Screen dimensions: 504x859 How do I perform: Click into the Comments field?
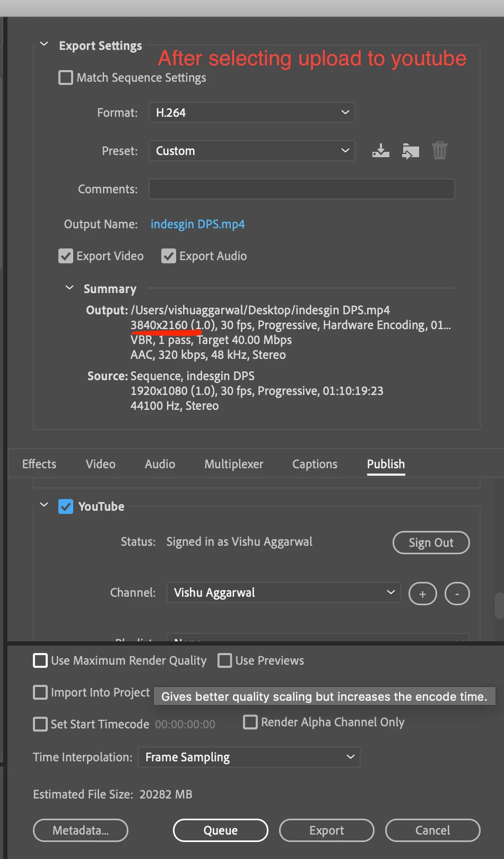(302, 189)
